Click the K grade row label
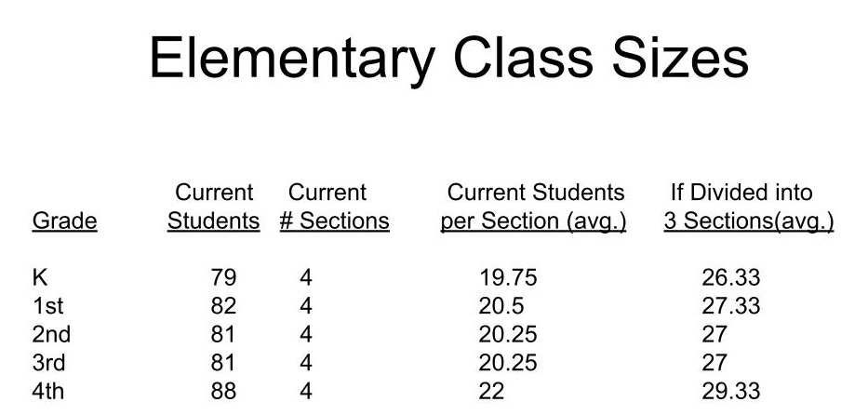Screen dimensions: 868x415 coord(38,277)
